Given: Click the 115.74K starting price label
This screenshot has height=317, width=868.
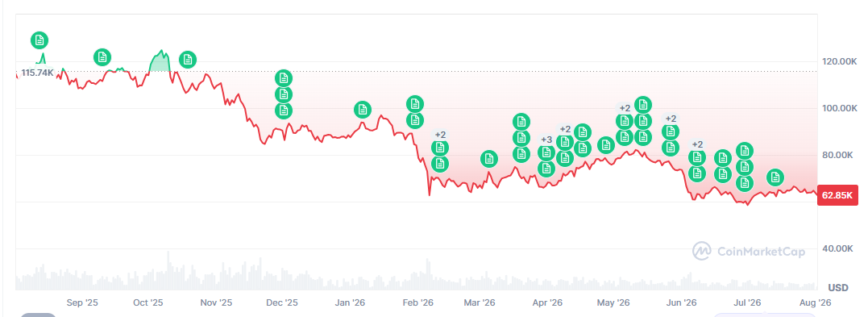Looking at the screenshot, I should coord(37,73).
